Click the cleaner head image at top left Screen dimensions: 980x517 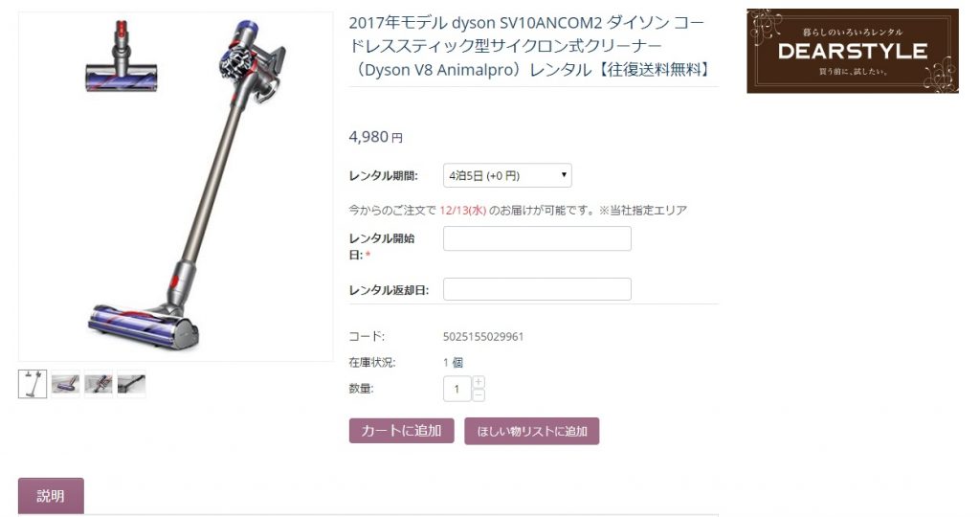(x=122, y=56)
